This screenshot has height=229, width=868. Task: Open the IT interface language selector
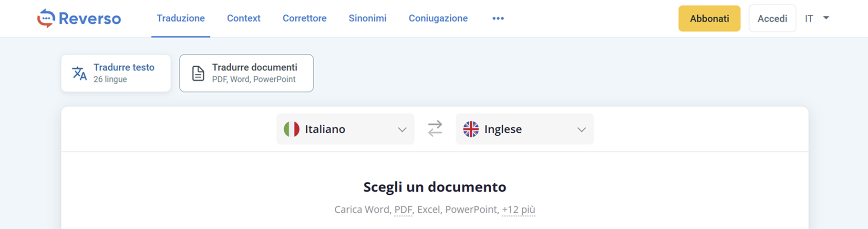pos(817,19)
